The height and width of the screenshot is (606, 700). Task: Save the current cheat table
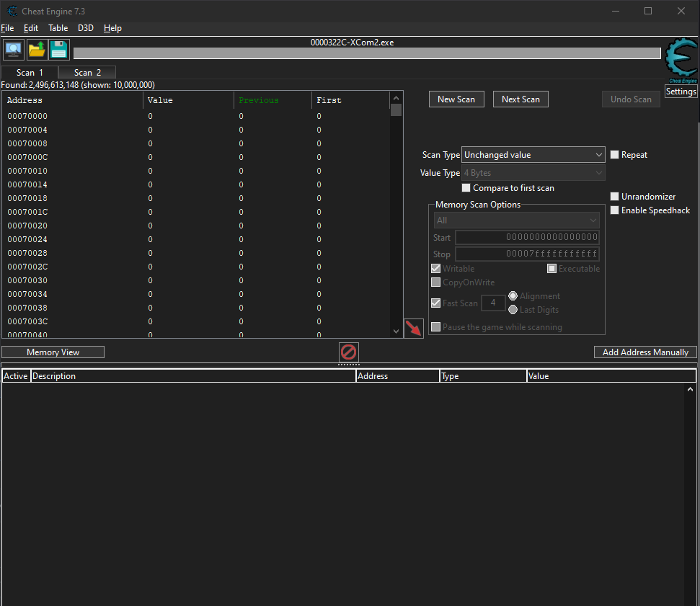pyautogui.click(x=58, y=49)
